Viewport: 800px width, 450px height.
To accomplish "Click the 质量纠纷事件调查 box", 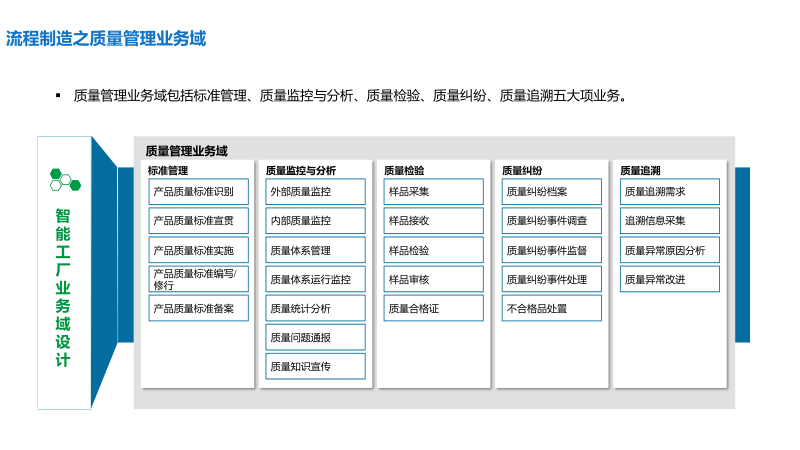I will pos(552,221).
